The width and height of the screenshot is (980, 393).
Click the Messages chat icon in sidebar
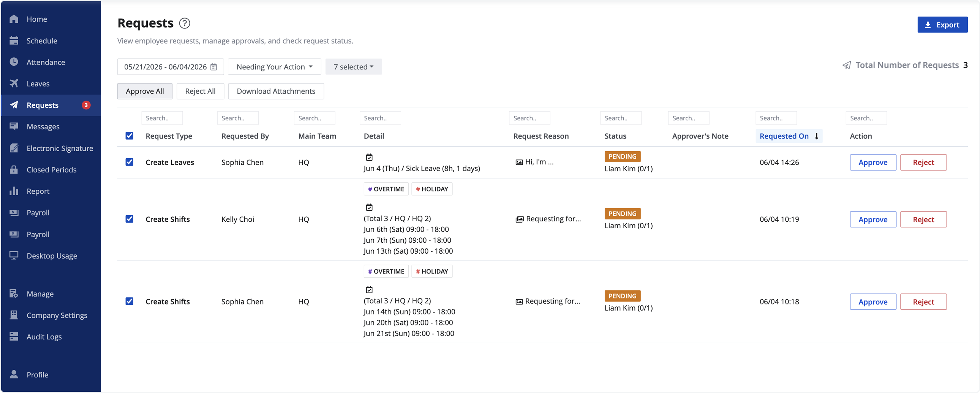tap(14, 126)
